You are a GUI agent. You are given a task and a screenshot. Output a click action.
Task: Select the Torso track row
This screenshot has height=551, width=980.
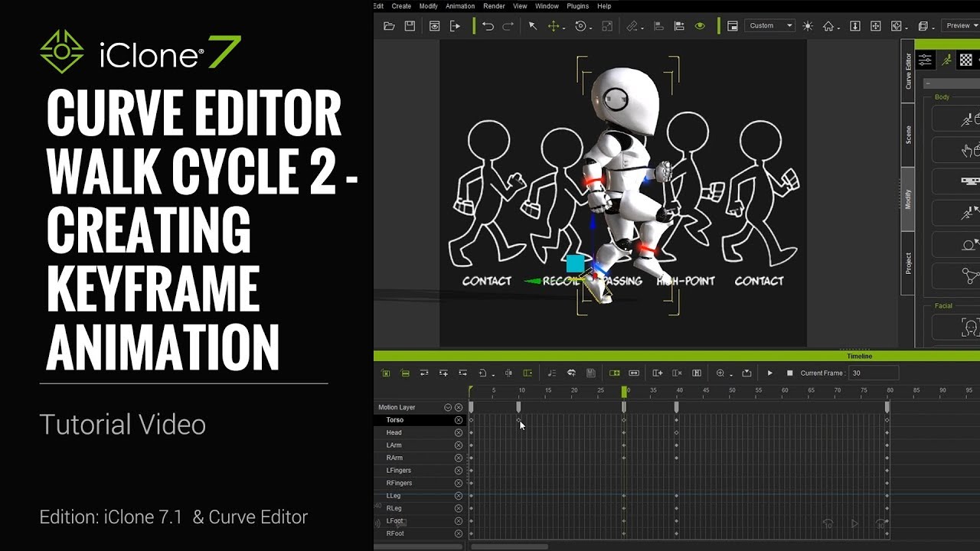tap(420, 420)
